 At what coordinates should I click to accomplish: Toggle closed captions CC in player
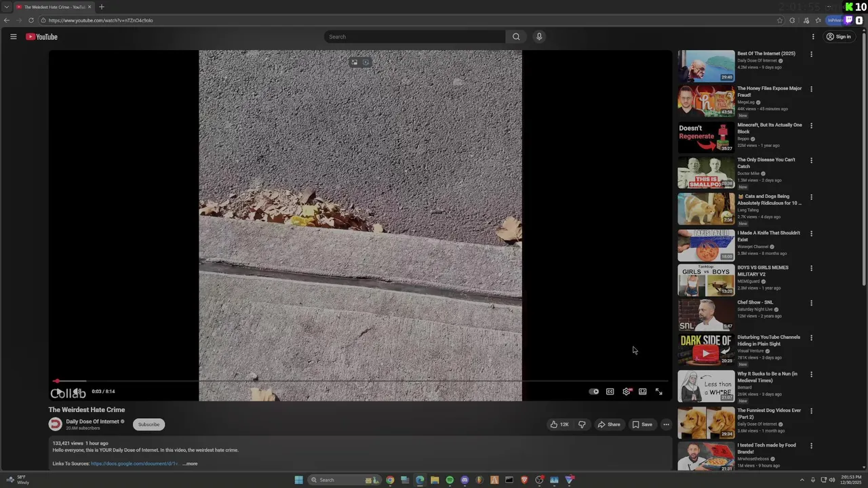610,391
